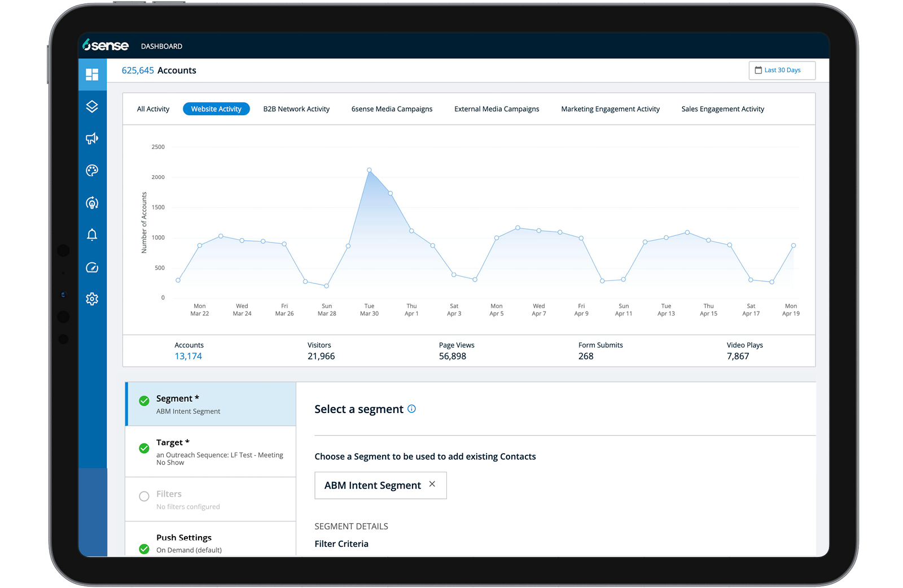Viewport: 903px width, 588px height.
Task: Click the speedometer gauge icon in sidebar
Action: coord(92,267)
